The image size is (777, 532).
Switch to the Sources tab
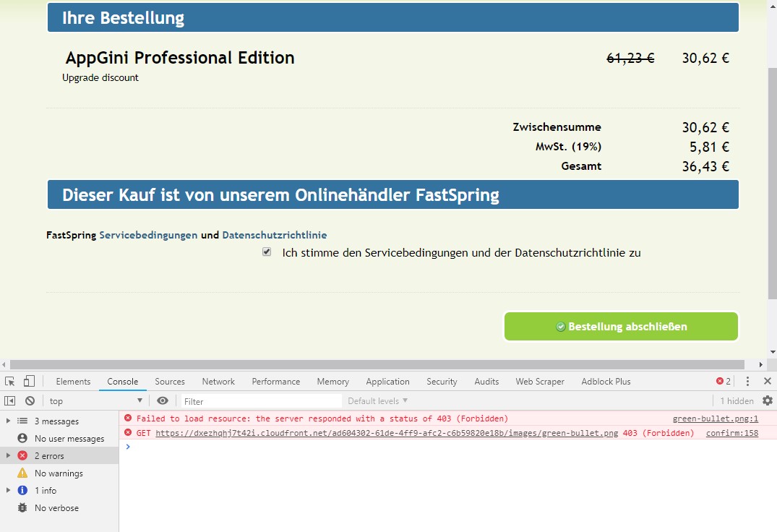tap(169, 382)
